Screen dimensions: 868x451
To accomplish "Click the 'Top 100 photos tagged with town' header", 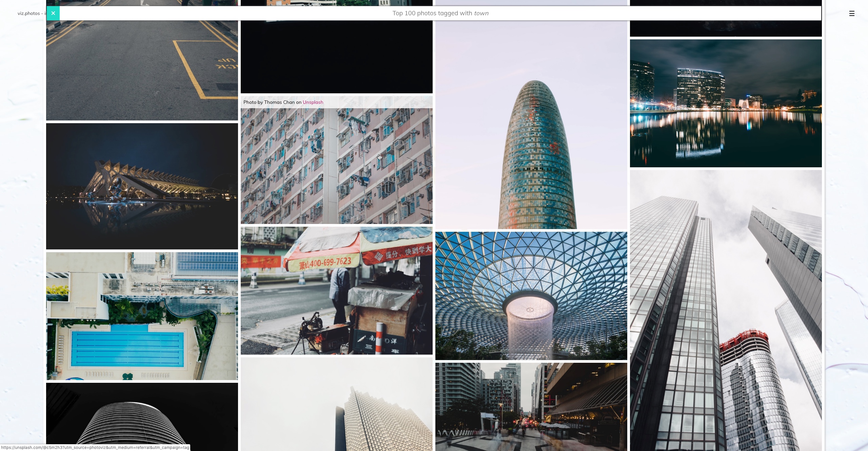I will (440, 13).
